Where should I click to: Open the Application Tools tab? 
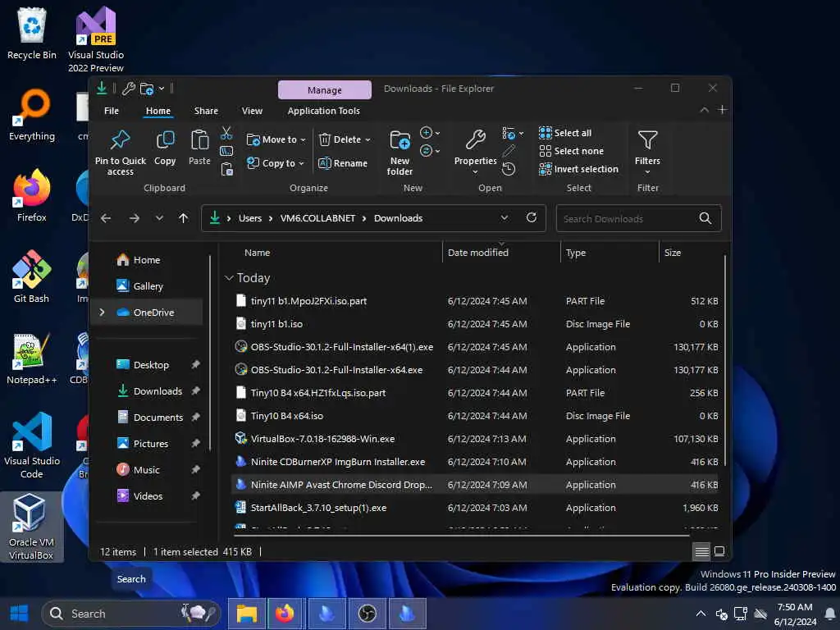[323, 111]
